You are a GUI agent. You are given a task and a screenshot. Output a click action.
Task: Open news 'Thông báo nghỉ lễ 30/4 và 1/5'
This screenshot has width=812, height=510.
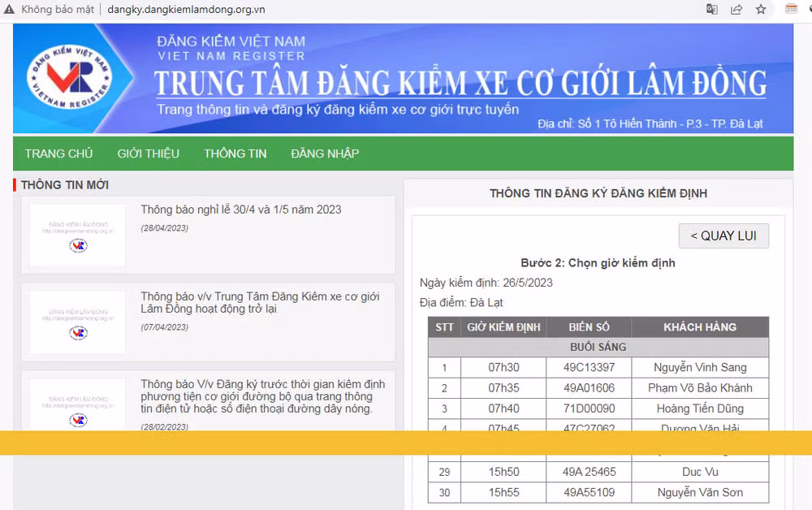point(241,210)
